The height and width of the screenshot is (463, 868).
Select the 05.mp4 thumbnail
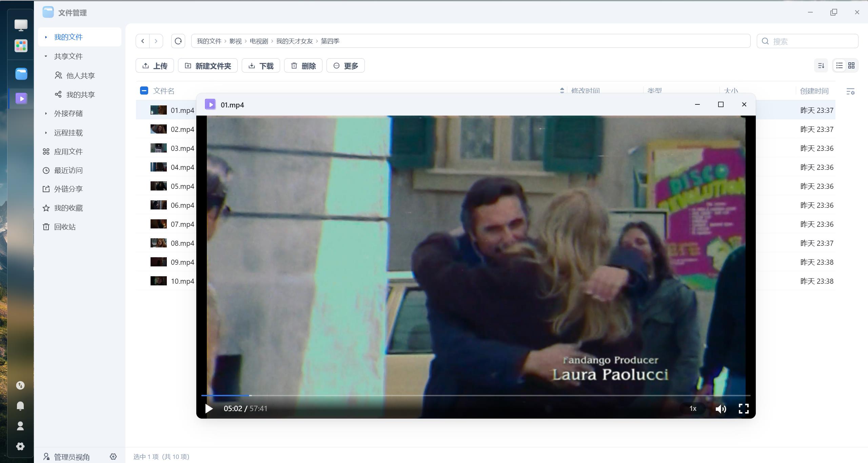(158, 186)
